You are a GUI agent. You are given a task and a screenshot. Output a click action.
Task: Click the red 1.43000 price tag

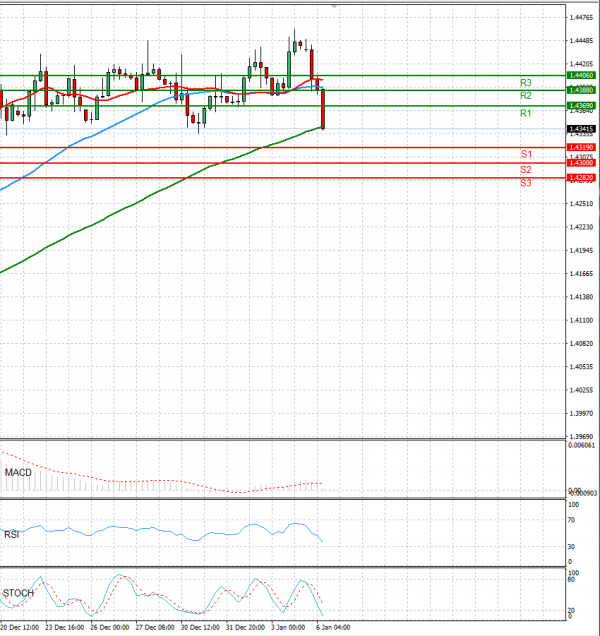(581, 163)
